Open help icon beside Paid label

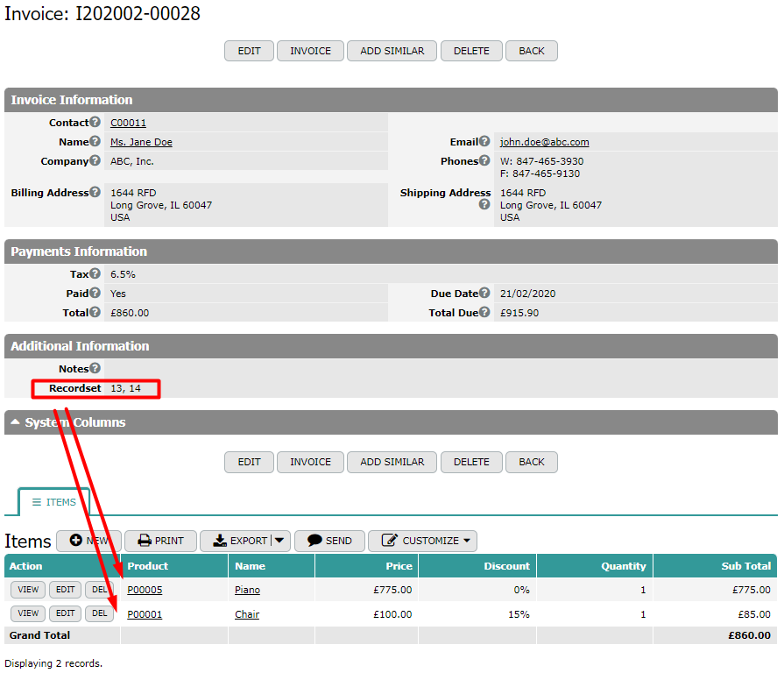(x=95, y=293)
